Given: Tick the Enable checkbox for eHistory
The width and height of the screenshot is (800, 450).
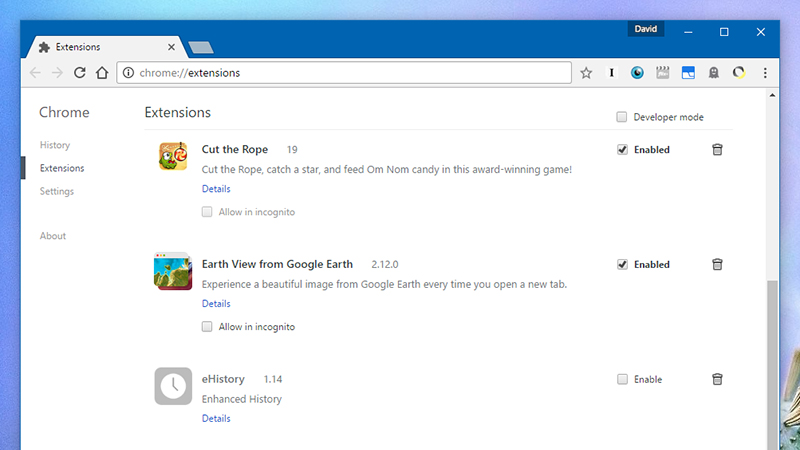Looking at the screenshot, I should tap(622, 379).
